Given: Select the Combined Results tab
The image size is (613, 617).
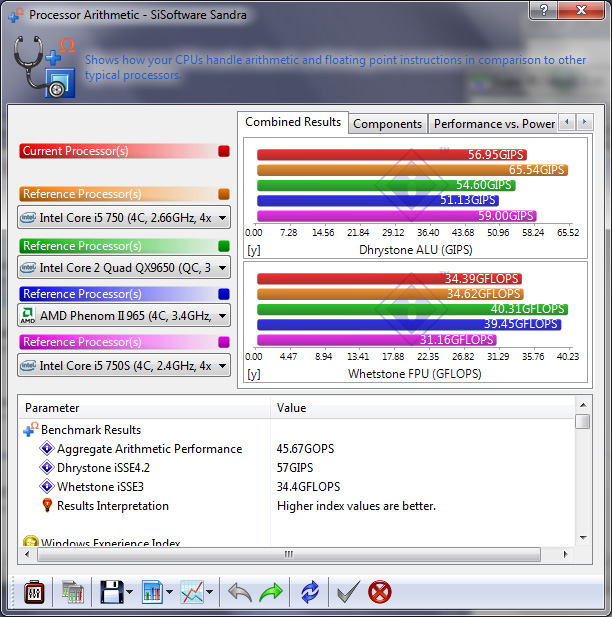Looking at the screenshot, I should coord(293,122).
